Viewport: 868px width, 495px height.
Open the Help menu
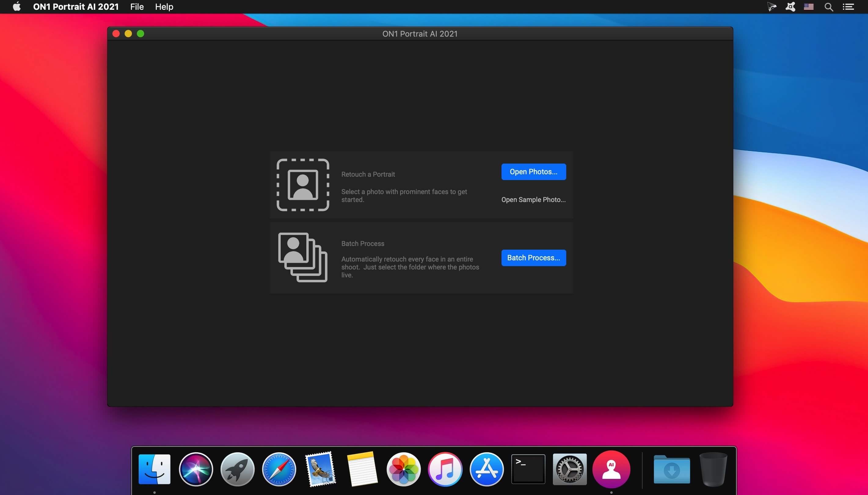click(164, 7)
